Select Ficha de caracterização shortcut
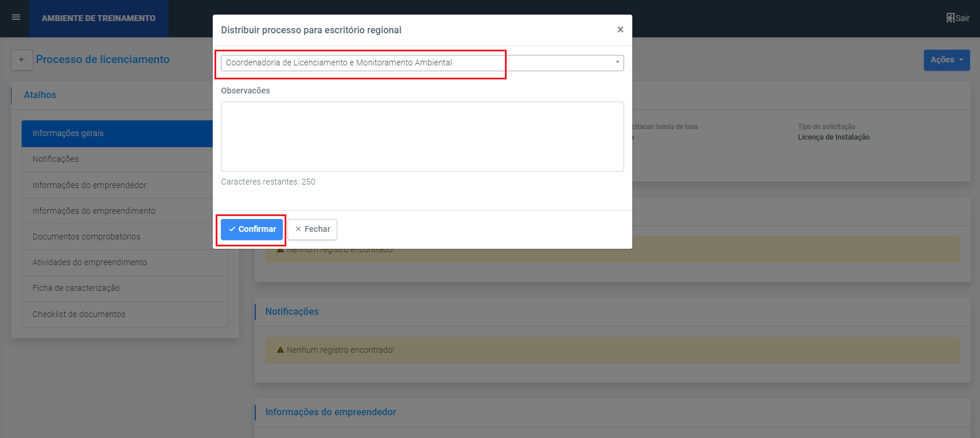This screenshot has width=980, height=438. [125, 288]
